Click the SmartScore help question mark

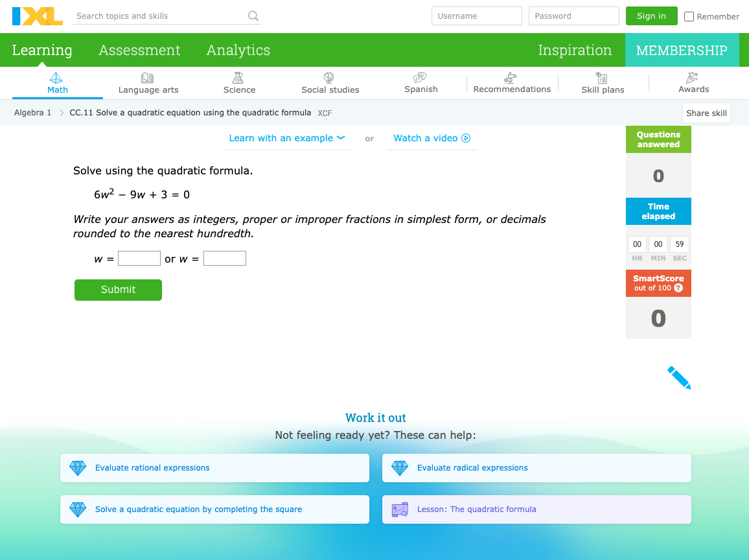678,288
